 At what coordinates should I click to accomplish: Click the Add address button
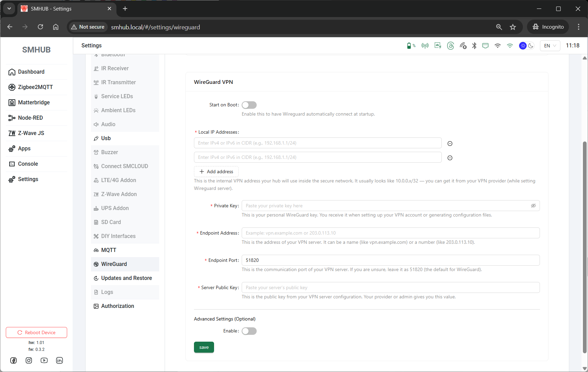pyautogui.click(x=216, y=172)
